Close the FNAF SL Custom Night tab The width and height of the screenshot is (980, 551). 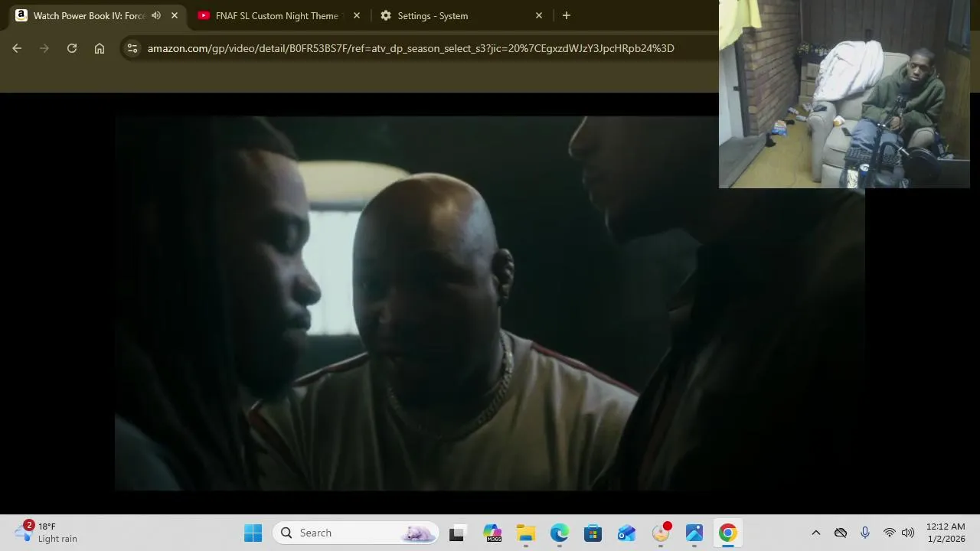point(357,15)
